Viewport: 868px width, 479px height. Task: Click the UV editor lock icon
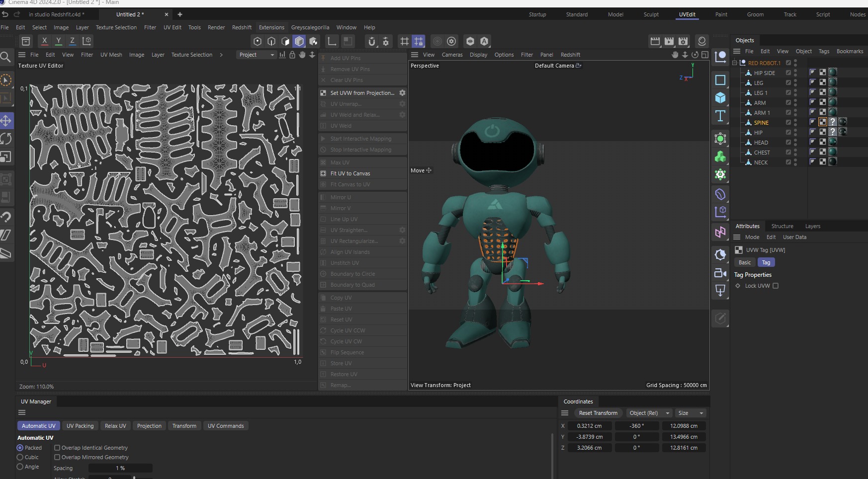[292, 55]
